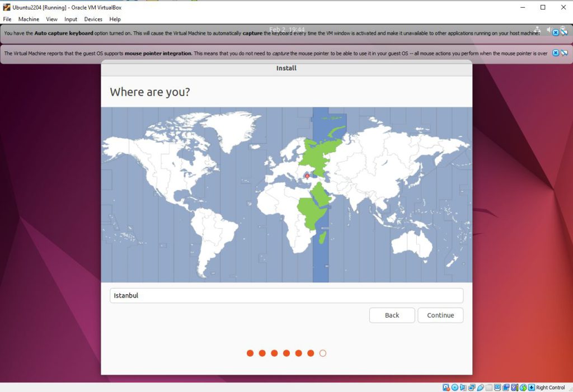The height and width of the screenshot is (392, 573).
Task: Suppress the mouse pointer integration message permanently
Action: point(564,53)
